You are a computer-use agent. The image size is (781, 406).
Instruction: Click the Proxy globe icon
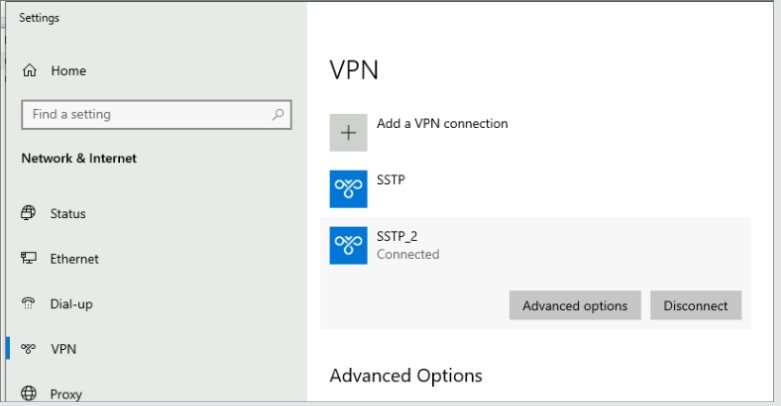coord(29,394)
